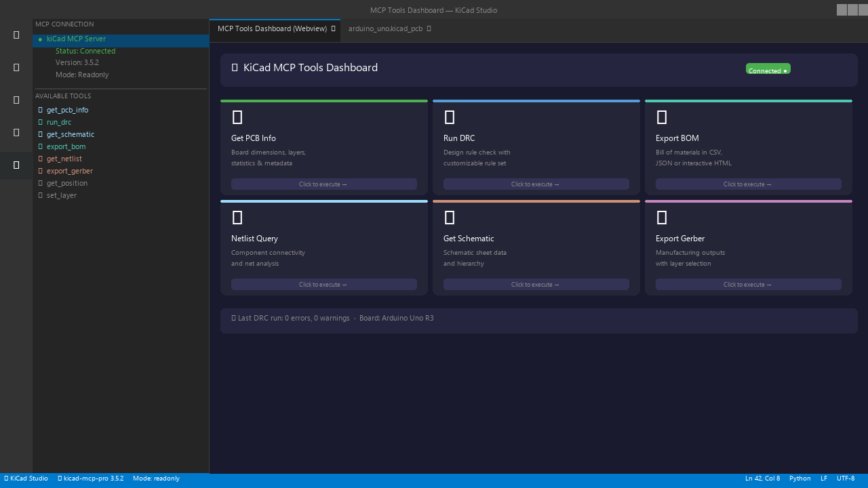Click the Version: 3.5.2 line

tap(77, 63)
